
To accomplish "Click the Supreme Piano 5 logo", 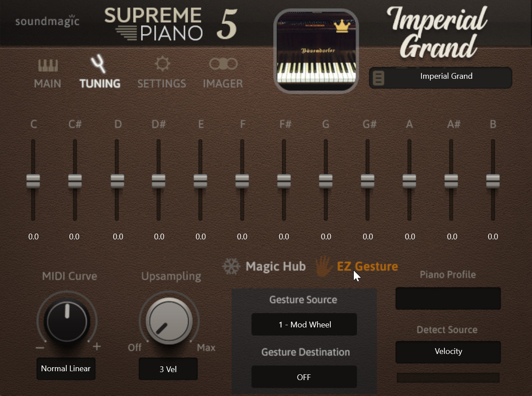I will pos(171,24).
